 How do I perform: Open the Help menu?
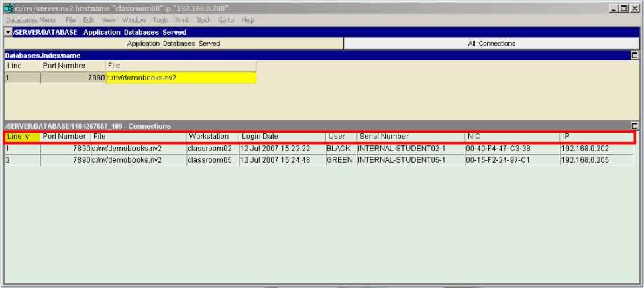click(248, 20)
